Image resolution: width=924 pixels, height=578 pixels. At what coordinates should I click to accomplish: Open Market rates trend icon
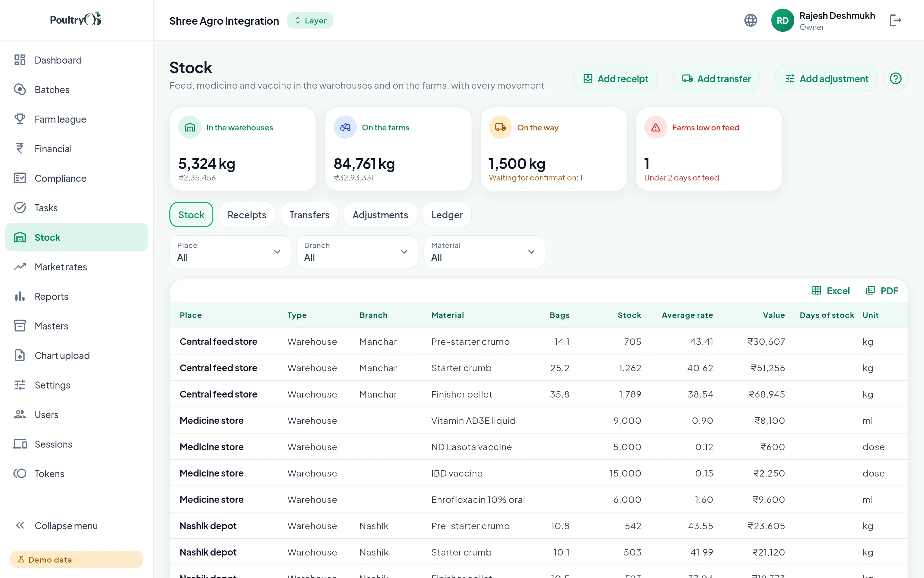20,267
